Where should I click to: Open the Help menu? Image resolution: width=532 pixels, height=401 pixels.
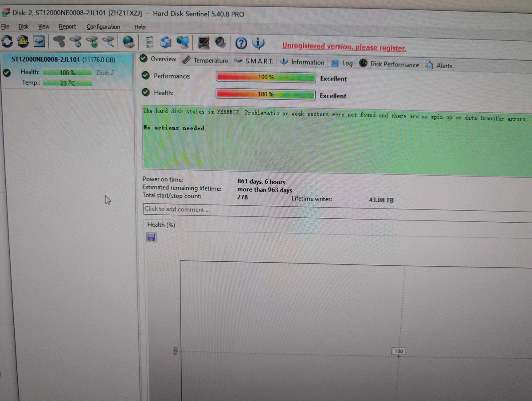[x=140, y=27]
